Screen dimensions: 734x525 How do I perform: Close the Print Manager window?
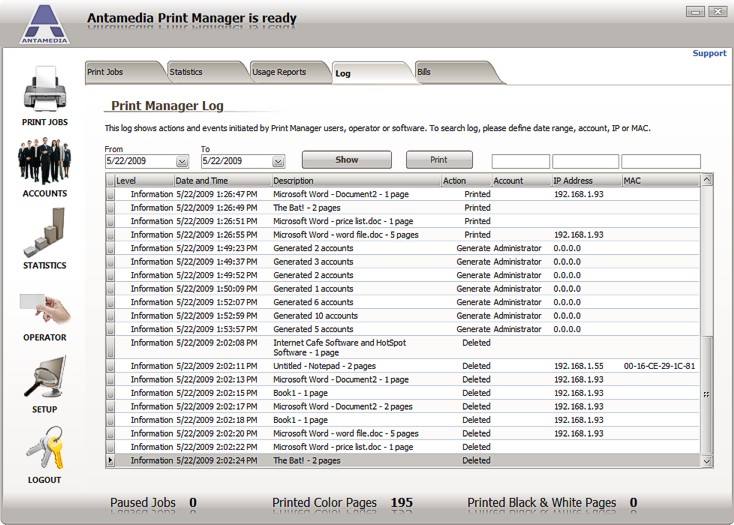click(x=717, y=12)
